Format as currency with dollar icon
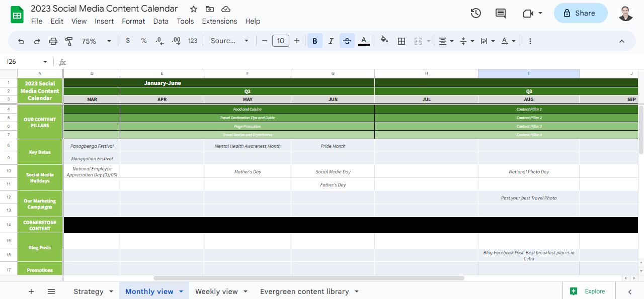This screenshot has width=644, height=299. click(128, 41)
